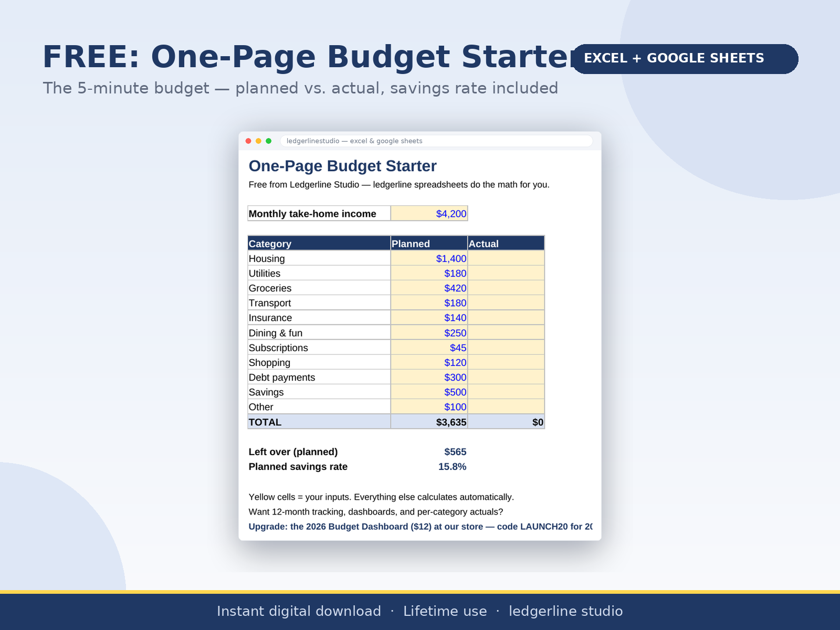Select the $100 planned Other cell

click(429, 407)
